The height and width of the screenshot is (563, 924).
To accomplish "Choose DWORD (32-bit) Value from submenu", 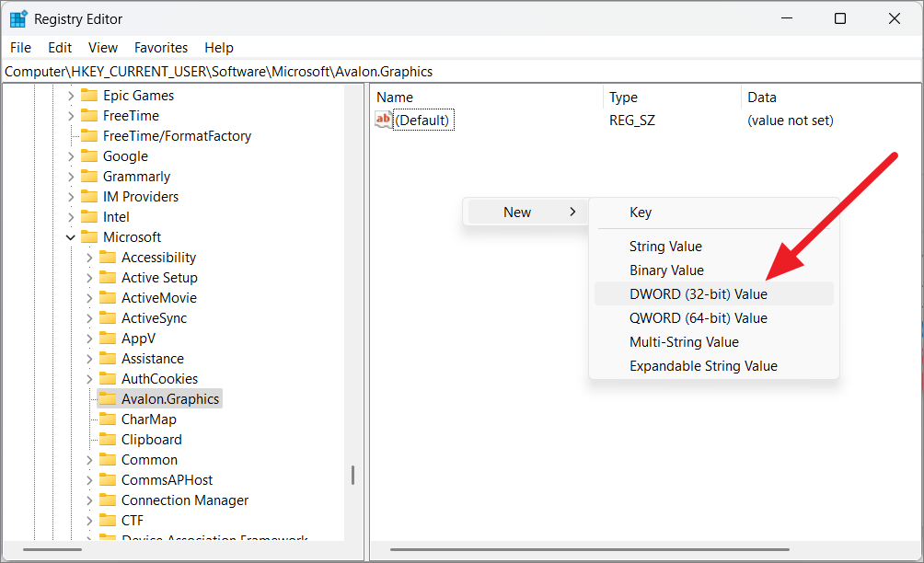I will (698, 294).
